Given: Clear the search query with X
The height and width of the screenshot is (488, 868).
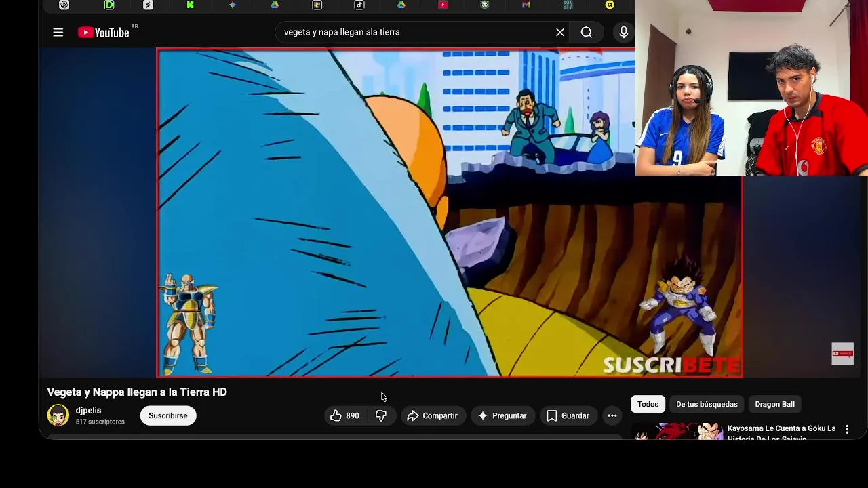Looking at the screenshot, I should pyautogui.click(x=560, y=32).
